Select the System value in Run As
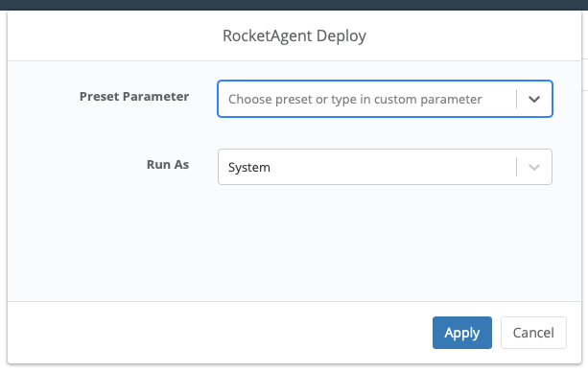The height and width of the screenshot is (373, 588). 249,167
